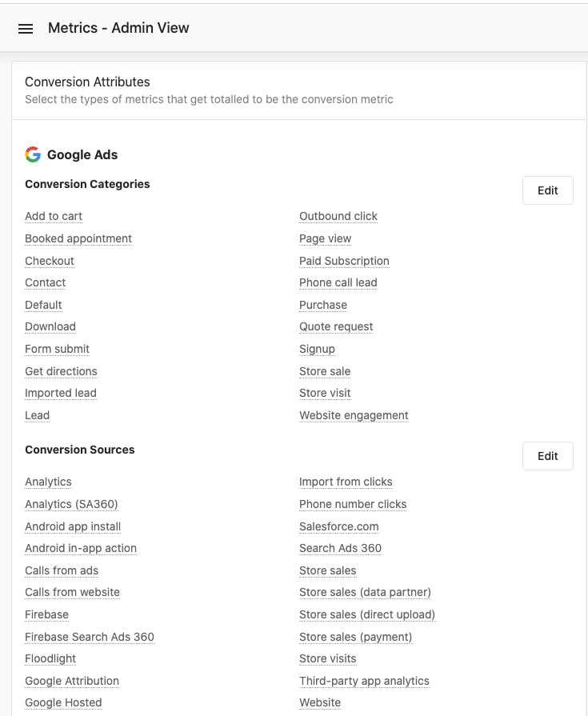Click the Website engagement category link
This screenshot has height=716, width=588.
click(354, 415)
